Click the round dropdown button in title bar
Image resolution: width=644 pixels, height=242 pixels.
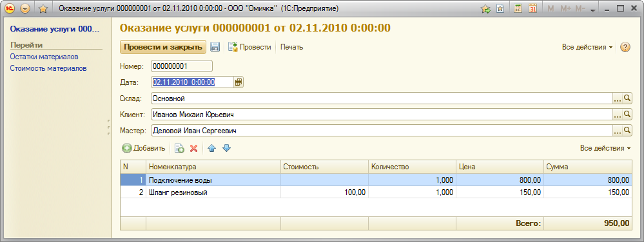[26, 8]
